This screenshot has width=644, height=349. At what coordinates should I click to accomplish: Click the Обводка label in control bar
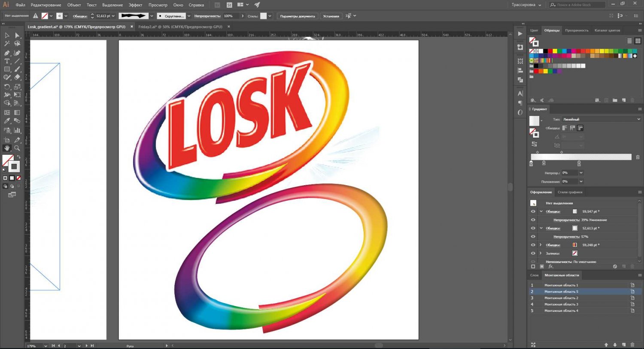[80, 16]
